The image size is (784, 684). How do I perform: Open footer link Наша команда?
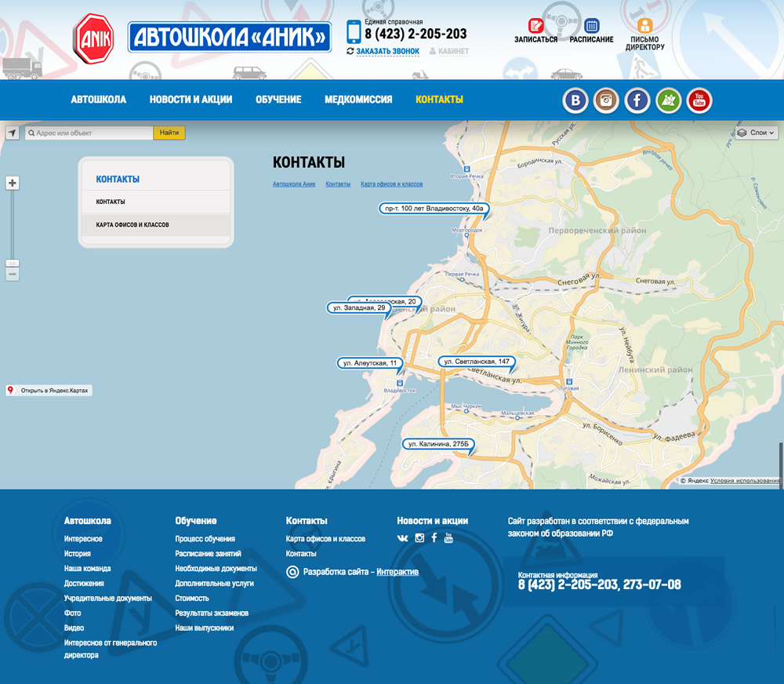(88, 569)
